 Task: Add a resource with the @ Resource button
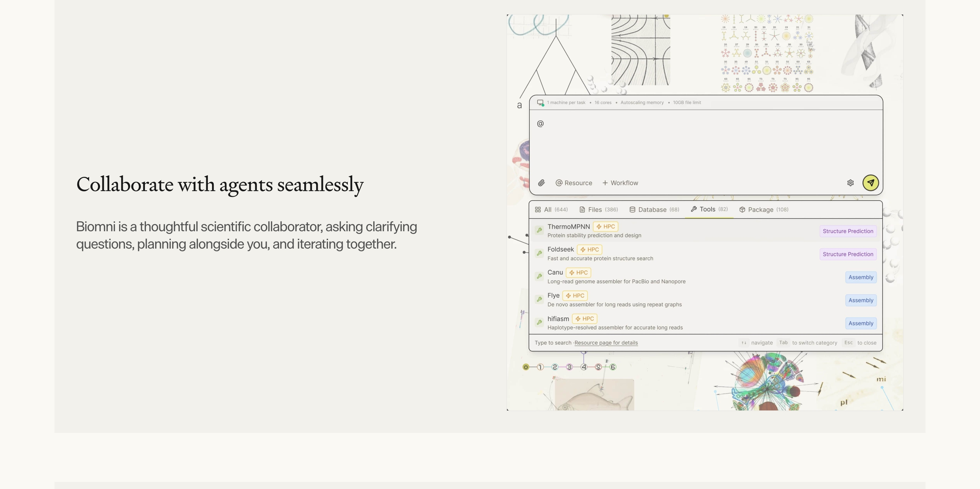pos(574,183)
